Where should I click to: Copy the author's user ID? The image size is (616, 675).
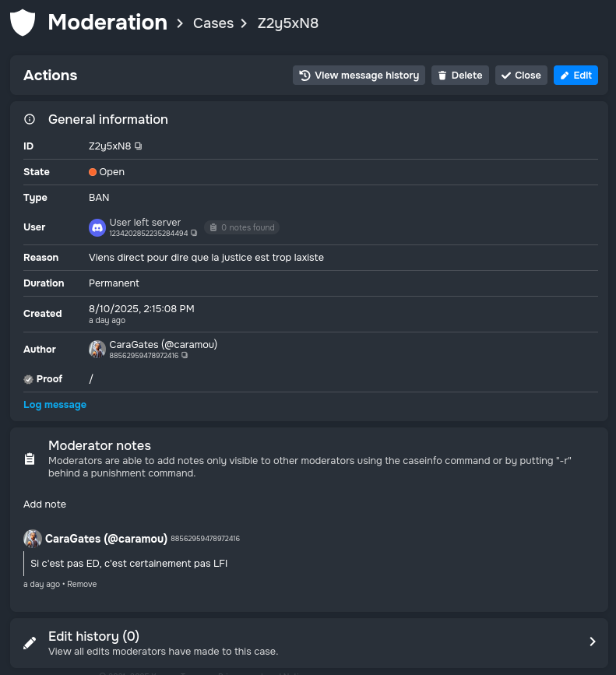click(185, 356)
